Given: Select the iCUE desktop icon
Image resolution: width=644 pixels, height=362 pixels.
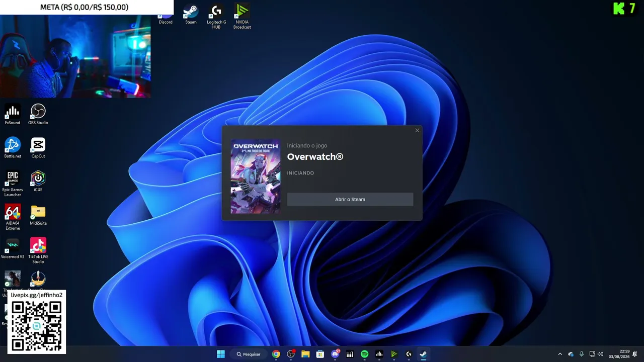Looking at the screenshot, I should tap(38, 182).
